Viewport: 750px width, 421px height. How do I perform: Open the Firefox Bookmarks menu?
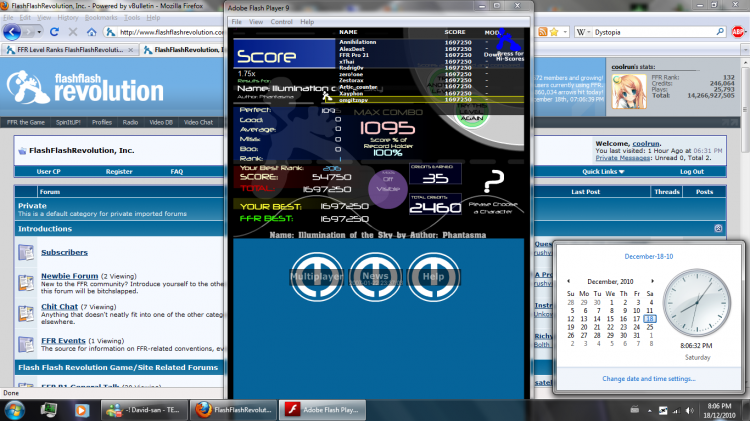coord(101,18)
